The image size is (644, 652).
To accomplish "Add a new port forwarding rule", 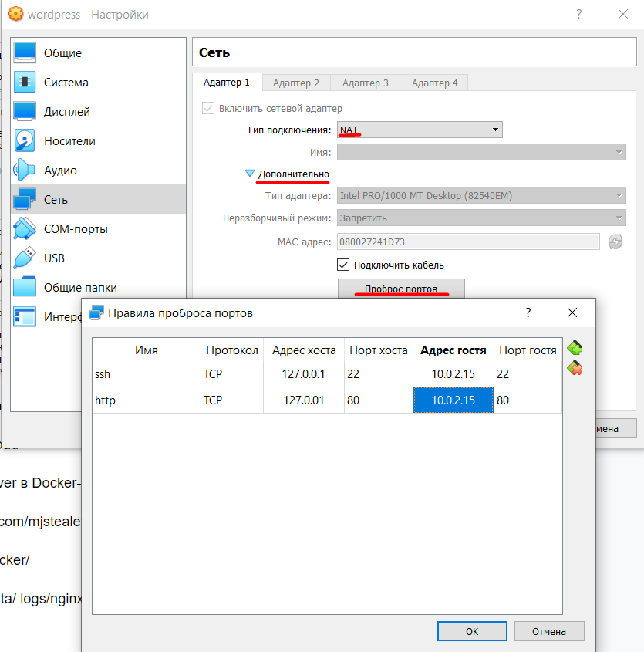I will click(575, 348).
